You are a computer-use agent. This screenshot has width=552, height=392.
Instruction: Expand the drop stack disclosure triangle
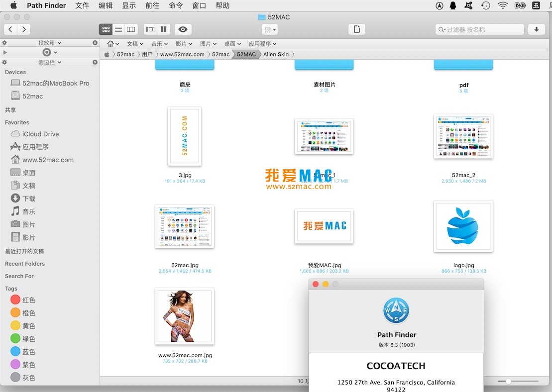[5, 52]
